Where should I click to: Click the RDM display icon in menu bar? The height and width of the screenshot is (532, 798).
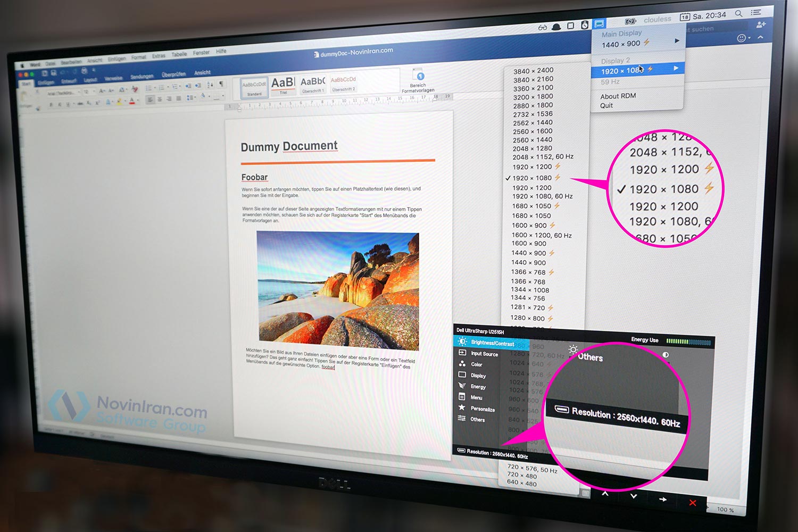pos(600,24)
